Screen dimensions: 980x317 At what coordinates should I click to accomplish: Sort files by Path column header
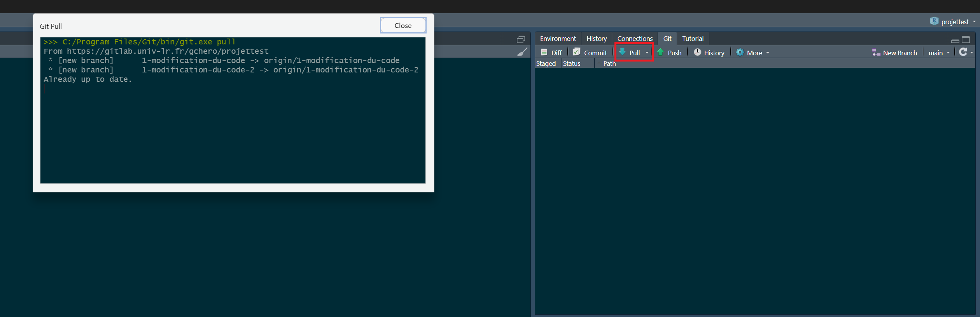pyautogui.click(x=609, y=63)
